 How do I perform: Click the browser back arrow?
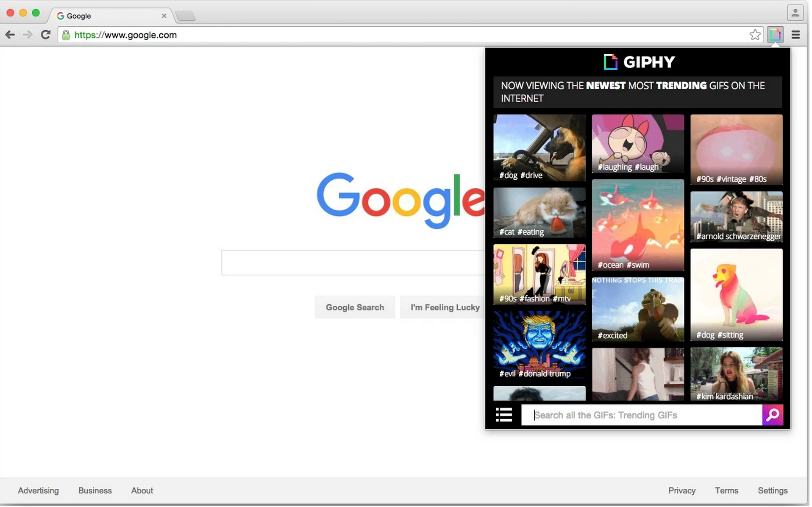10,35
